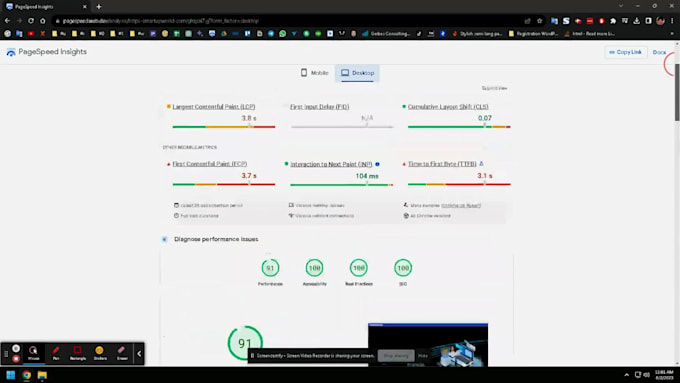Select the Best Practices score gauge
The height and width of the screenshot is (383, 680).
(359, 268)
